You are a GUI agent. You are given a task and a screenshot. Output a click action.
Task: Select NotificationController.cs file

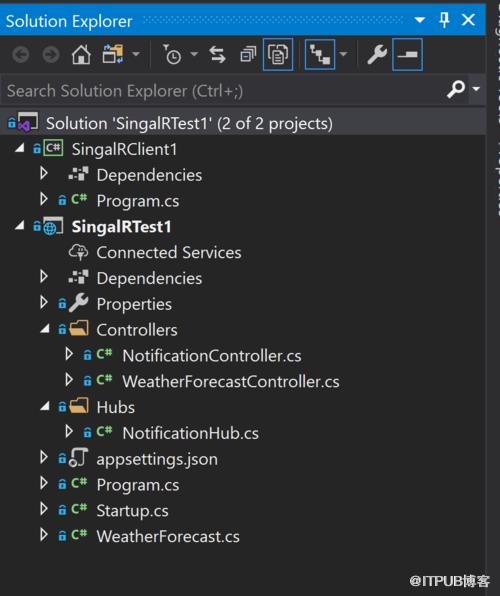pos(212,356)
